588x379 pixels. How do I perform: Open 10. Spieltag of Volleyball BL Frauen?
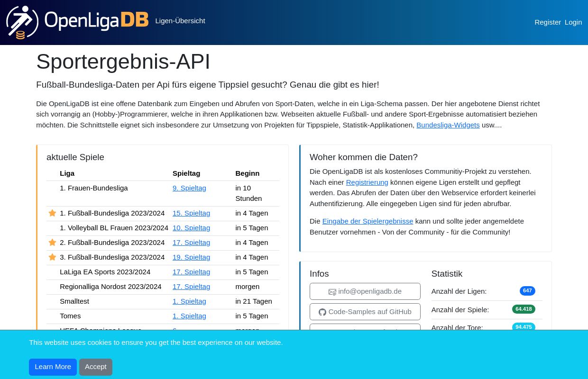pyautogui.click(x=191, y=228)
